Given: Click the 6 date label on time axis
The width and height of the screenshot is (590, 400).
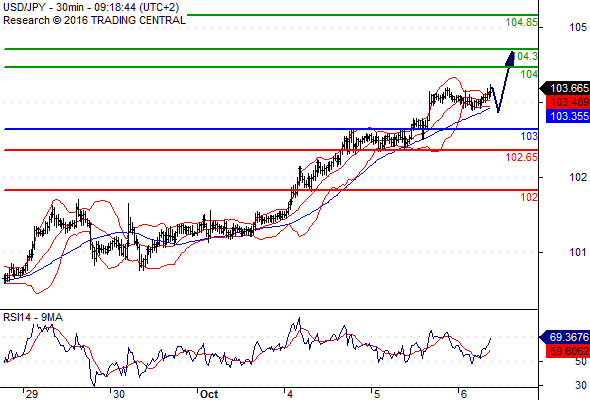Looking at the screenshot, I should point(463,394).
